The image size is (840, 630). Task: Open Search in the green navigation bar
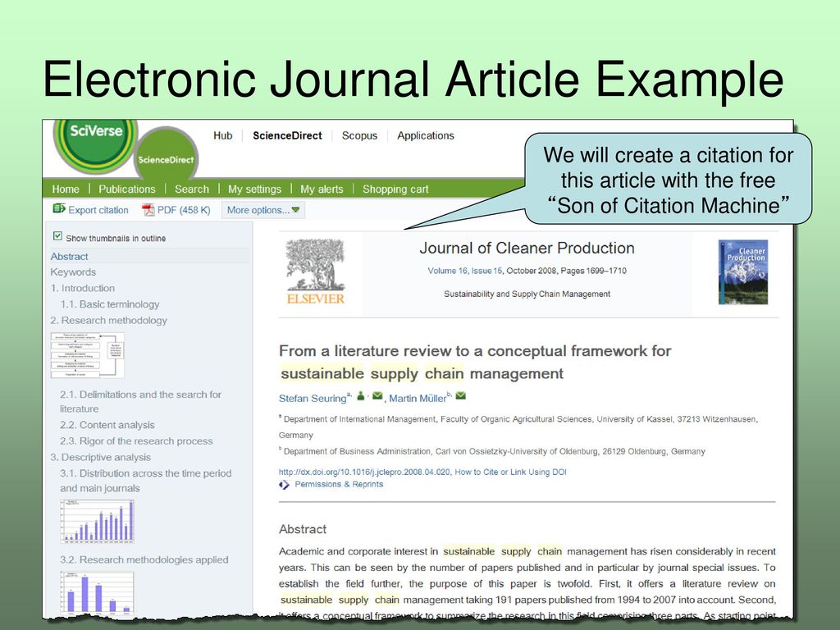(x=192, y=189)
